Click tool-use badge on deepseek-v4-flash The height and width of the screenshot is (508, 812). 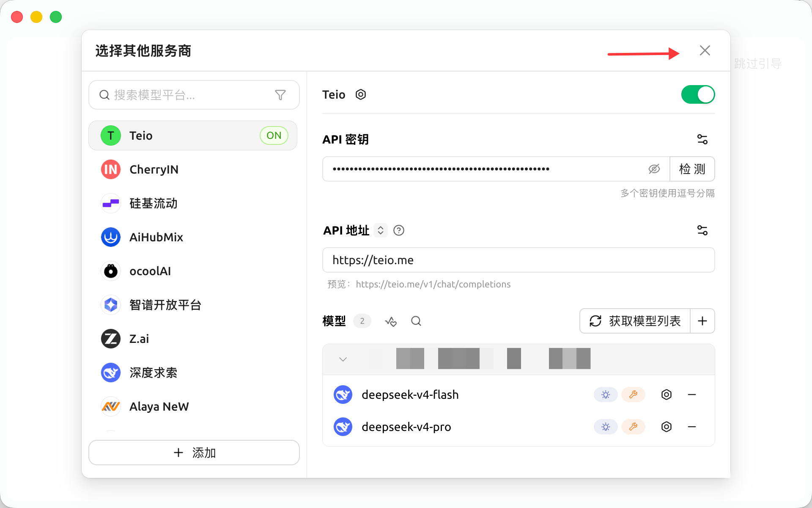(x=633, y=395)
